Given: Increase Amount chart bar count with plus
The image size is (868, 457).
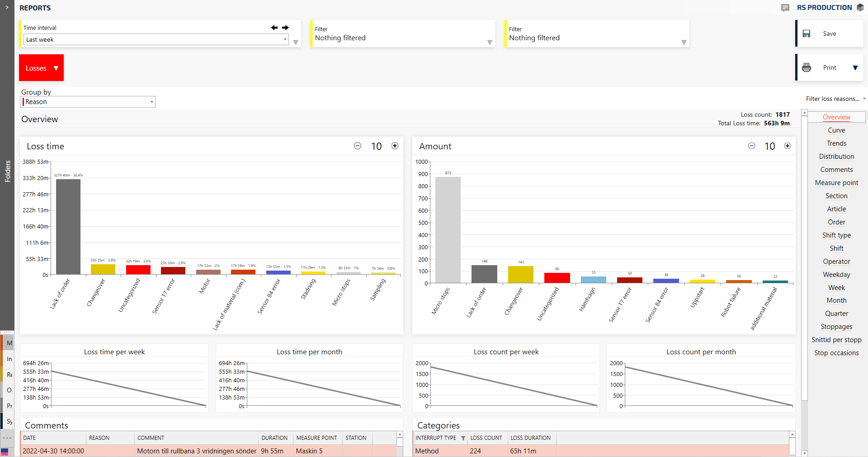Looking at the screenshot, I should (788, 146).
